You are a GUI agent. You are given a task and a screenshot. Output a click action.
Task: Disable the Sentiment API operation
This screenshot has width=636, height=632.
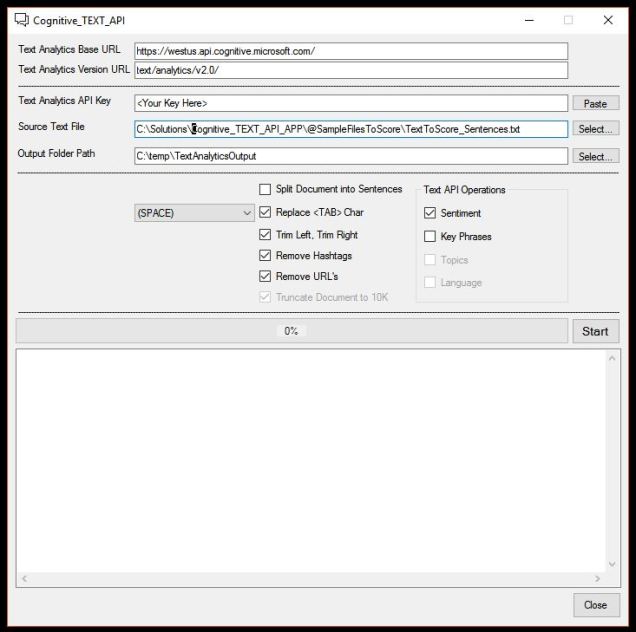point(430,213)
